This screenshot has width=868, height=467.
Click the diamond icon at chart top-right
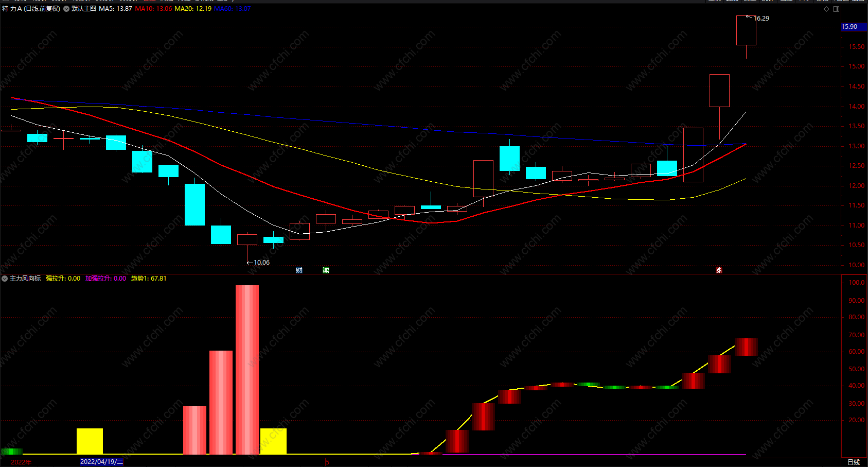(x=827, y=9)
